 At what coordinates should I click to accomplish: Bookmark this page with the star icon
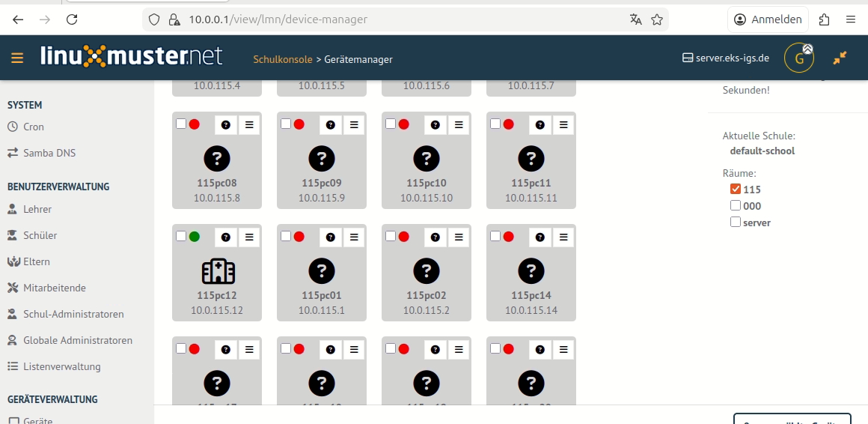[x=657, y=19]
